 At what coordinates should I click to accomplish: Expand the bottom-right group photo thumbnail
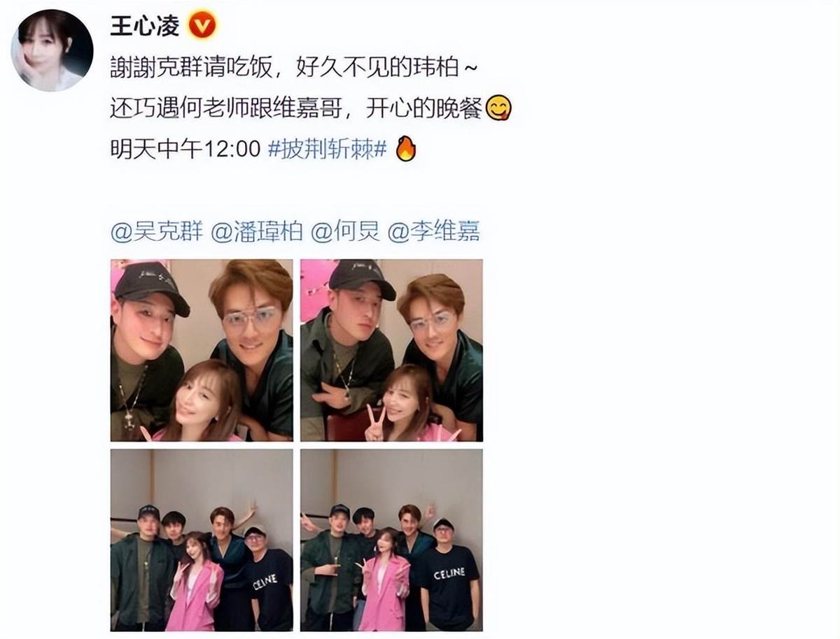pyautogui.click(x=391, y=540)
